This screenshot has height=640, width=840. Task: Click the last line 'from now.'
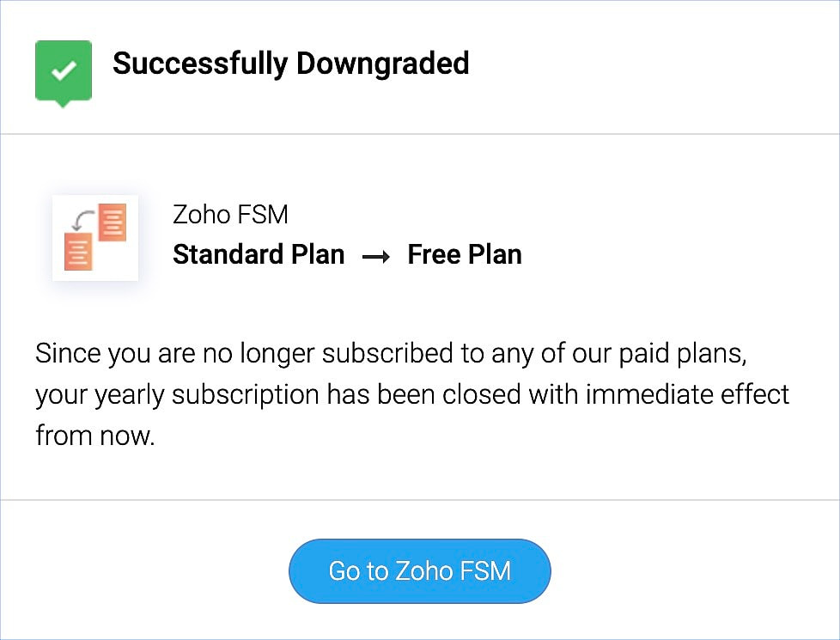point(94,436)
